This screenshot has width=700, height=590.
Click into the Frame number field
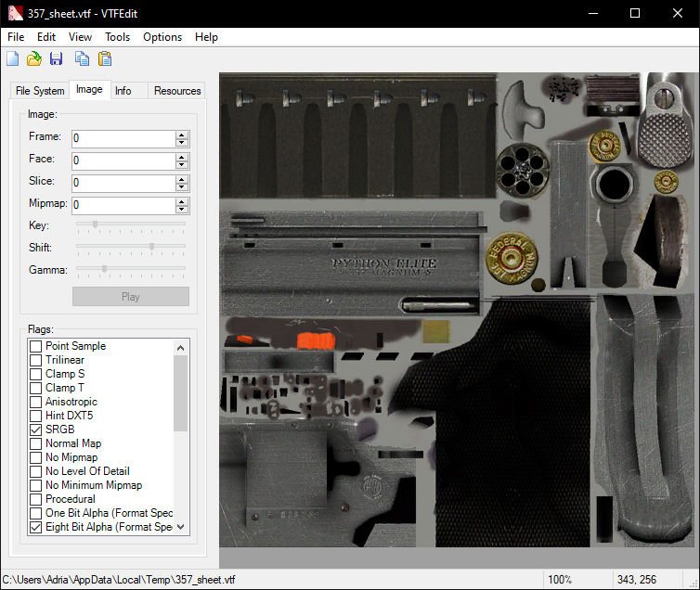coord(124,138)
